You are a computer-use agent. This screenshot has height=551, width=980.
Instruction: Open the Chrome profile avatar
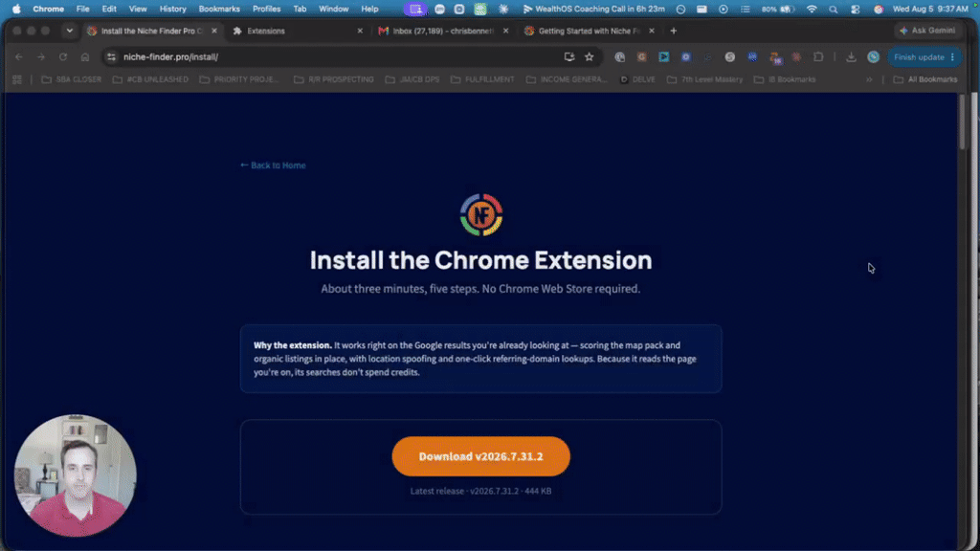point(873,56)
